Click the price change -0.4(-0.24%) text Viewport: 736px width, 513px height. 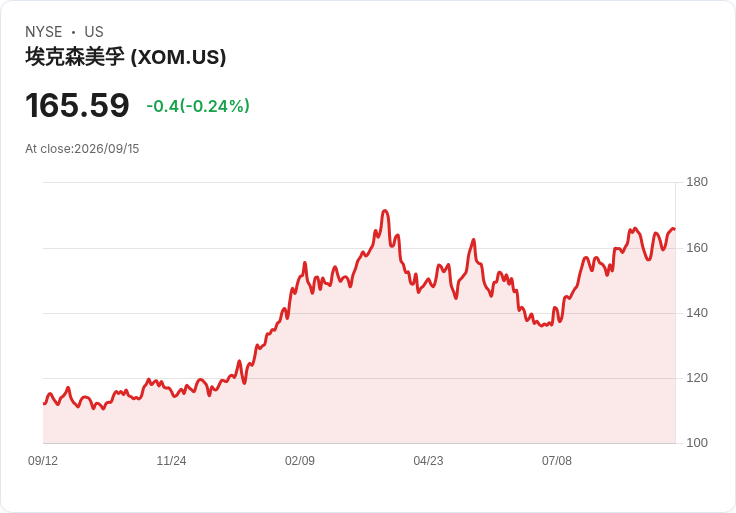[198, 106]
